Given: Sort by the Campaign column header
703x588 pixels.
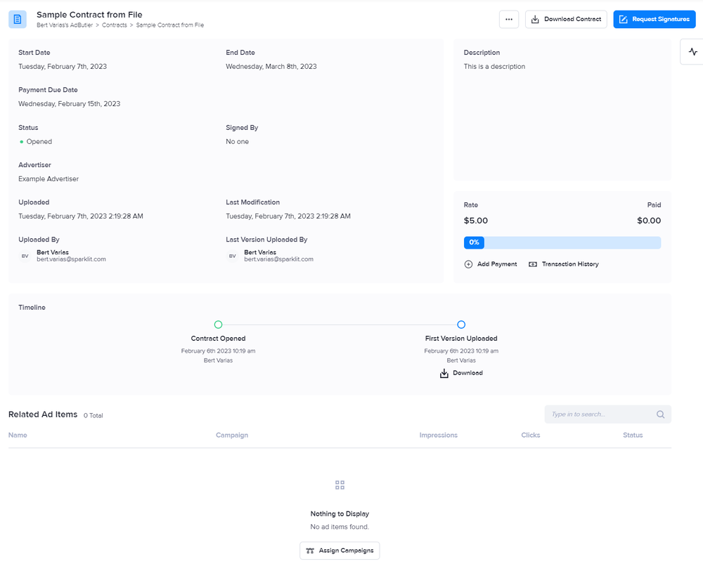Looking at the screenshot, I should pyautogui.click(x=232, y=435).
